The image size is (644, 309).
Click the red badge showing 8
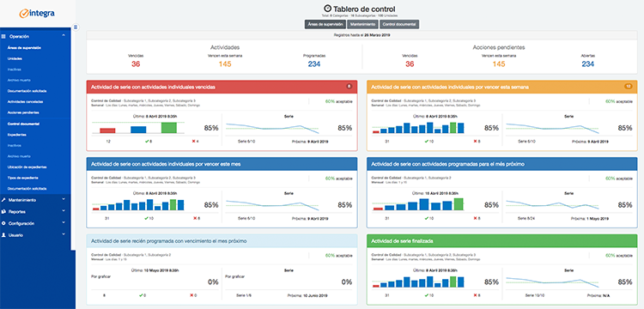pos(349,87)
